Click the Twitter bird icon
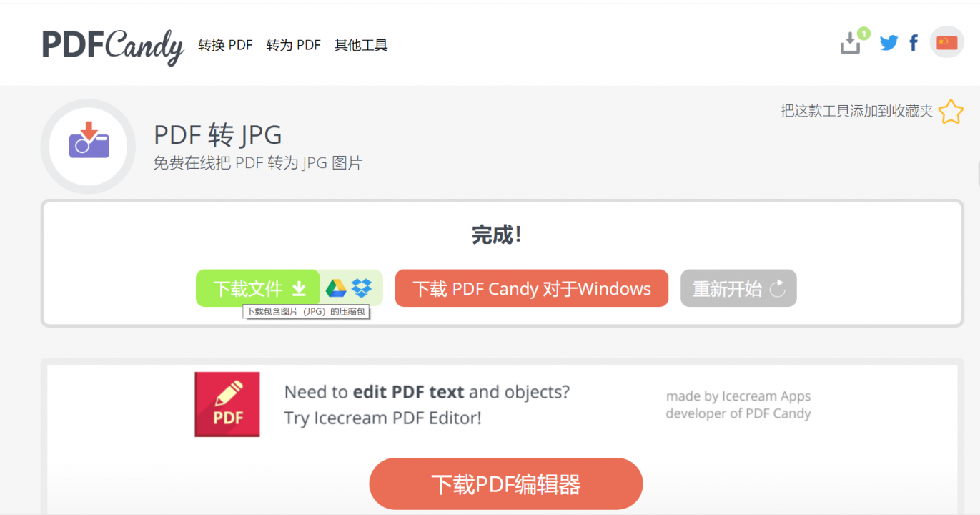The height and width of the screenshot is (515, 980). pyautogui.click(x=889, y=43)
